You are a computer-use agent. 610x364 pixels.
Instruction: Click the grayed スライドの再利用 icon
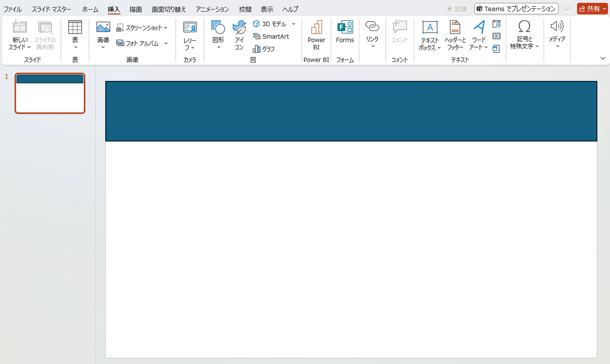click(x=45, y=27)
